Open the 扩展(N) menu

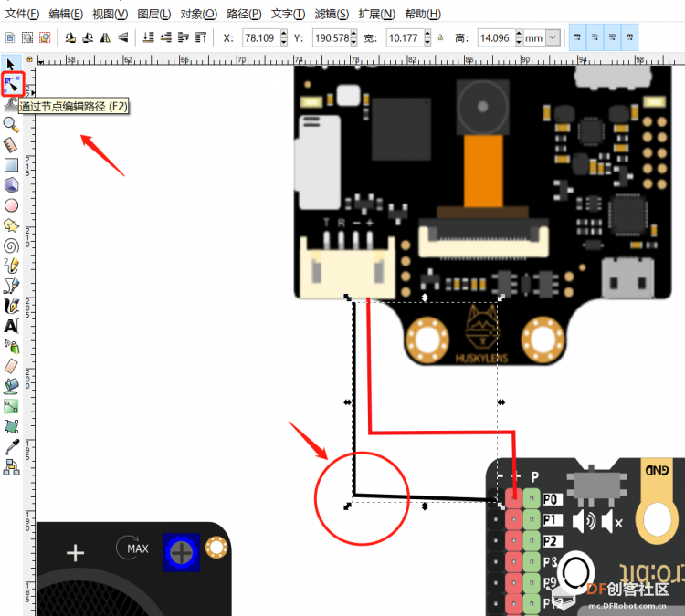coord(377,14)
